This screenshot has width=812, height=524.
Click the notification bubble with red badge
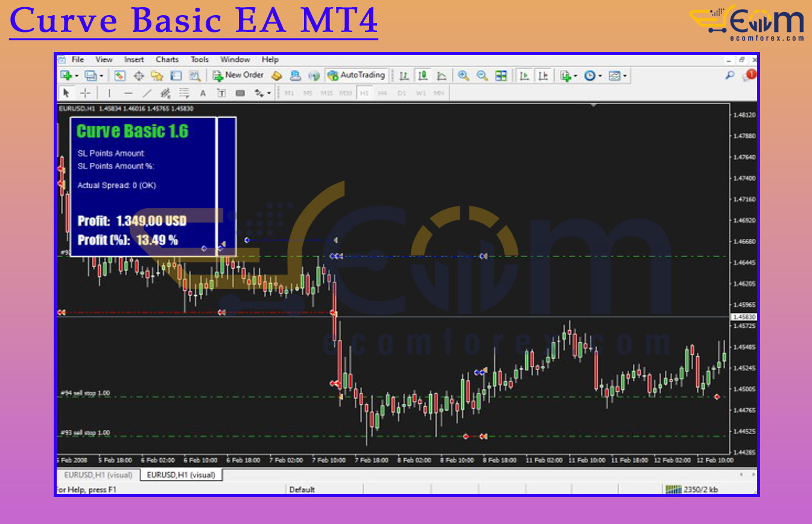point(750,75)
